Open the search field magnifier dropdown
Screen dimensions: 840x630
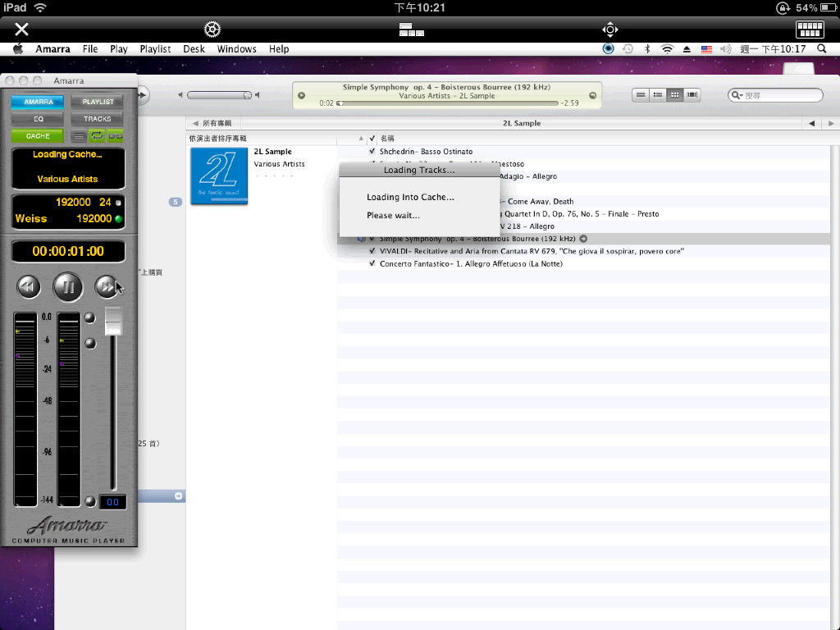click(x=737, y=95)
